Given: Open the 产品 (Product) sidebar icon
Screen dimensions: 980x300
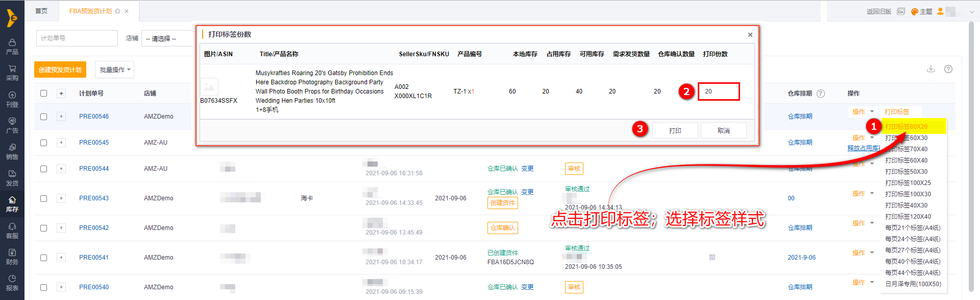Looking at the screenshot, I should point(12,47).
